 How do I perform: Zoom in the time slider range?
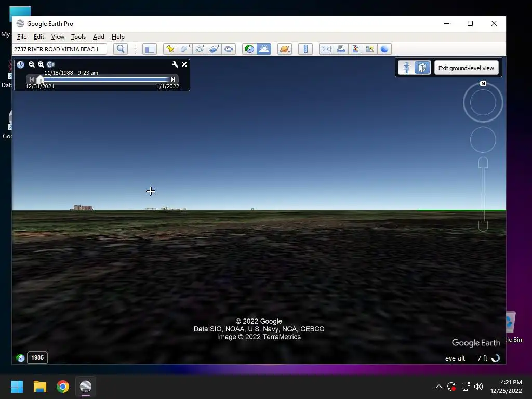(x=41, y=64)
